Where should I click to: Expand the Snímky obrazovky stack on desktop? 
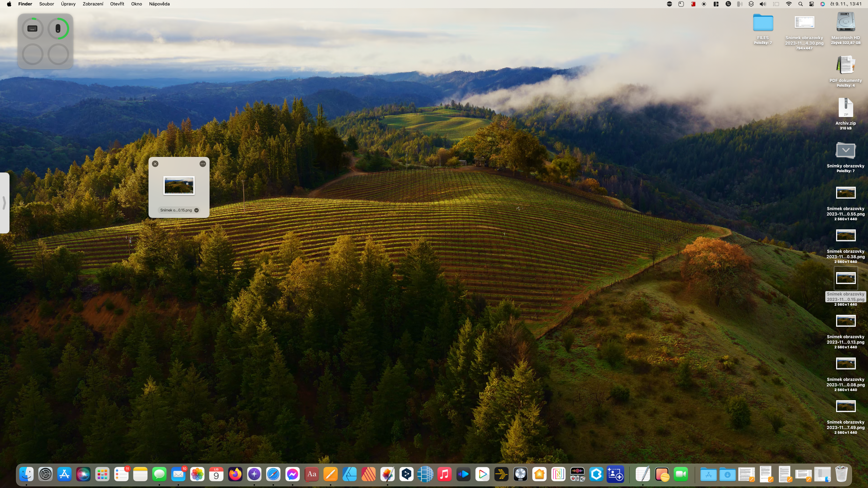(845, 151)
